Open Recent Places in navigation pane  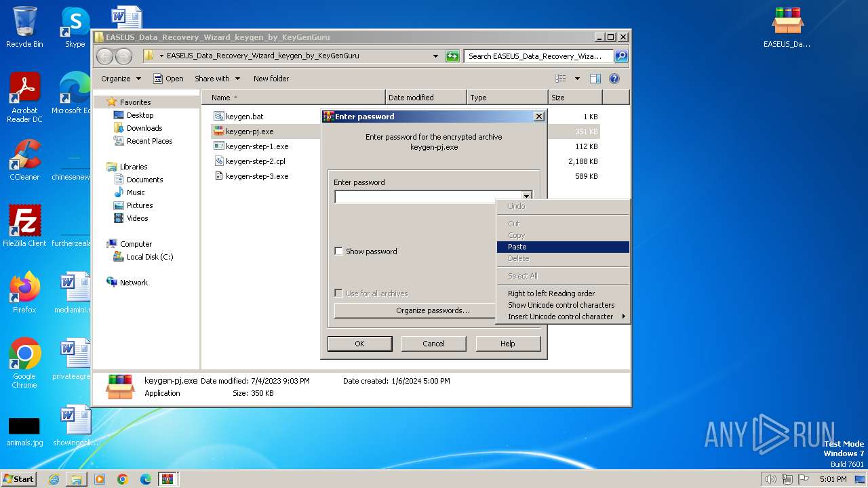point(149,141)
